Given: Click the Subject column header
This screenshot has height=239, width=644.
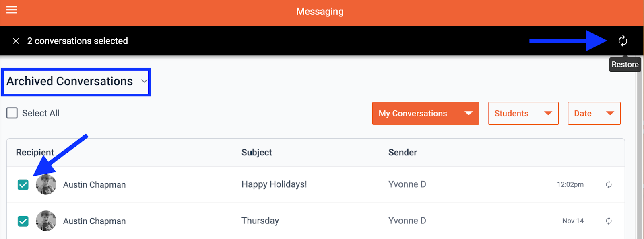Looking at the screenshot, I should tap(257, 153).
